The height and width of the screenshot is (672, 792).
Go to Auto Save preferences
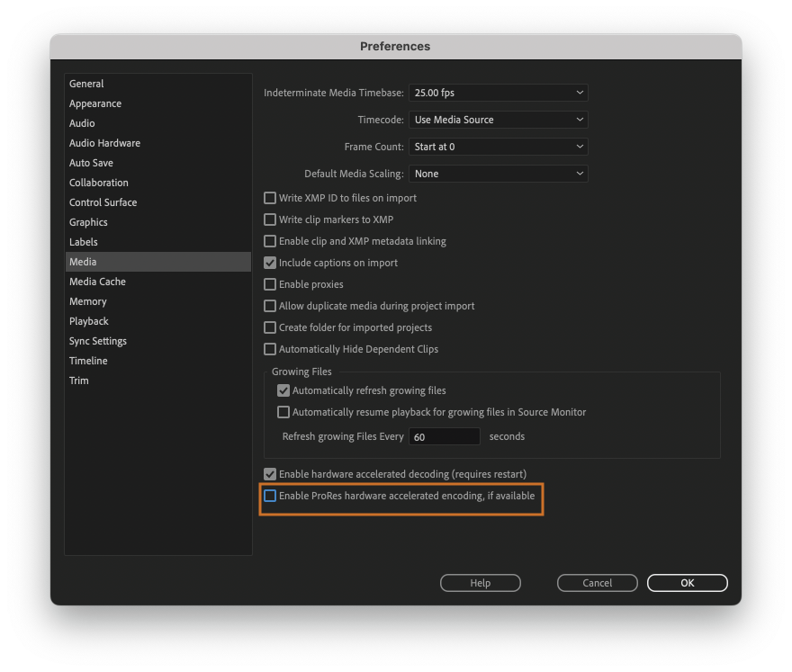pyautogui.click(x=92, y=163)
